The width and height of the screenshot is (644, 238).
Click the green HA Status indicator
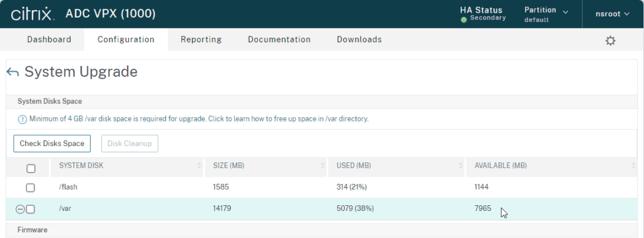464,20
